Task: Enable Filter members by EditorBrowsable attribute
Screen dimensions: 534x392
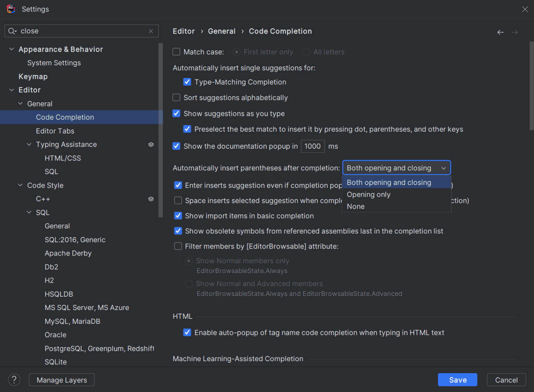Action: tap(178, 246)
